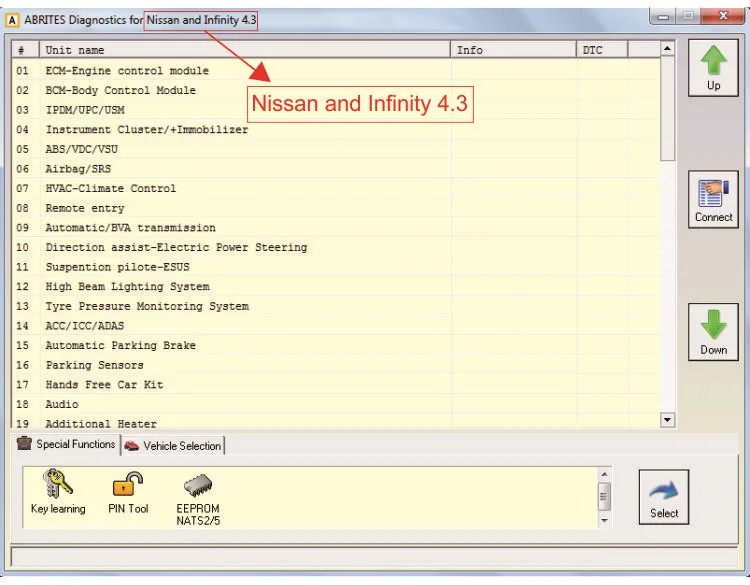Viewport: 750px width, 585px height.
Task: Select Suspention pilote-ESUS row
Action: point(336,267)
